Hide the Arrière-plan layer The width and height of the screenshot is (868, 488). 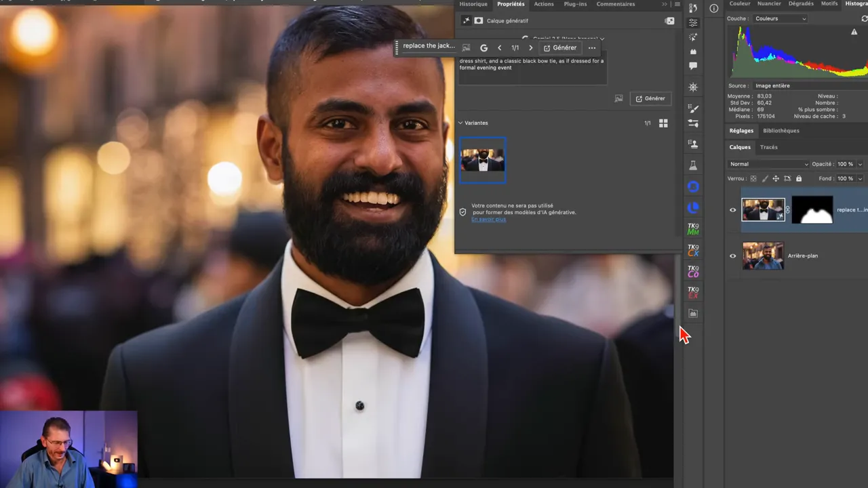(732, 256)
